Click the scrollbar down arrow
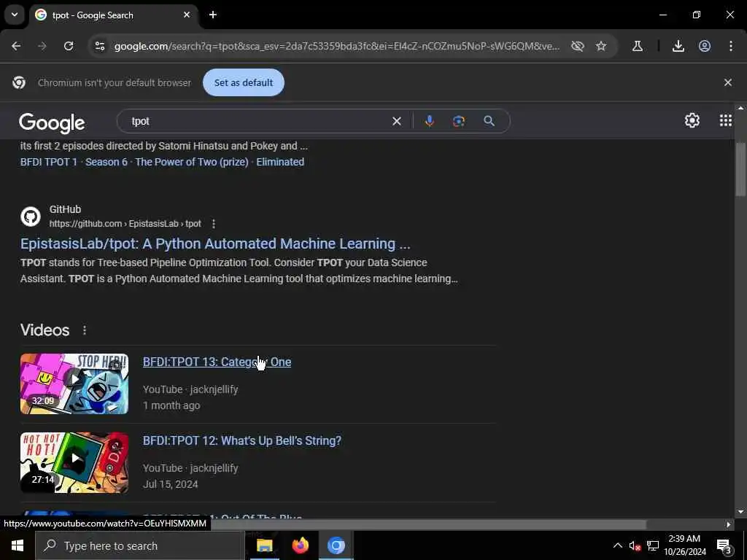747x560 pixels. tap(740, 512)
